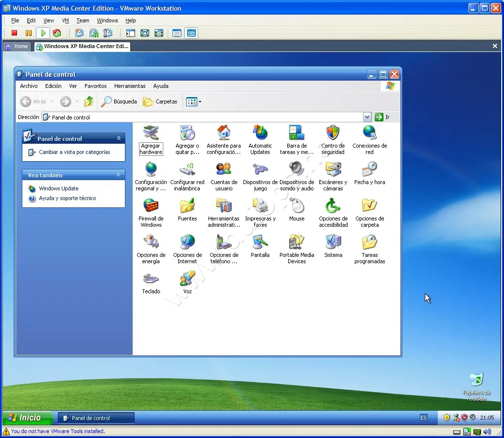This screenshot has width=504, height=438.
Task: Open Opciones de teléfono y módem
Action: tap(224, 242)
